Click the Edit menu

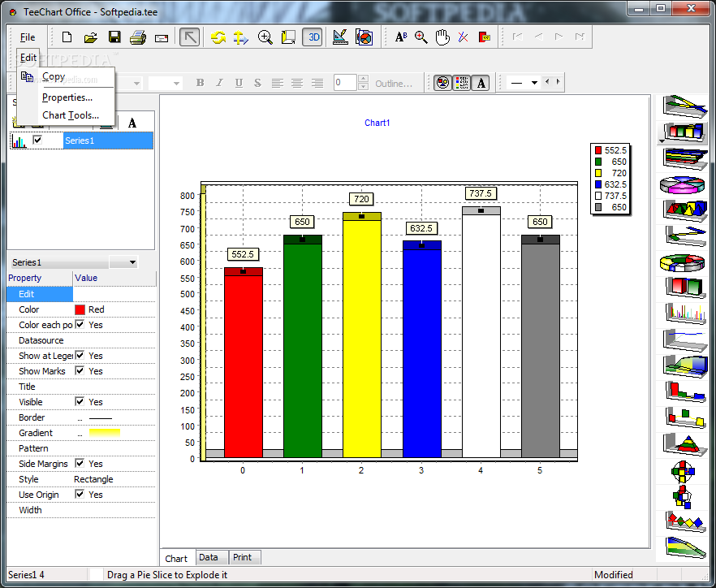coord(28,58)
